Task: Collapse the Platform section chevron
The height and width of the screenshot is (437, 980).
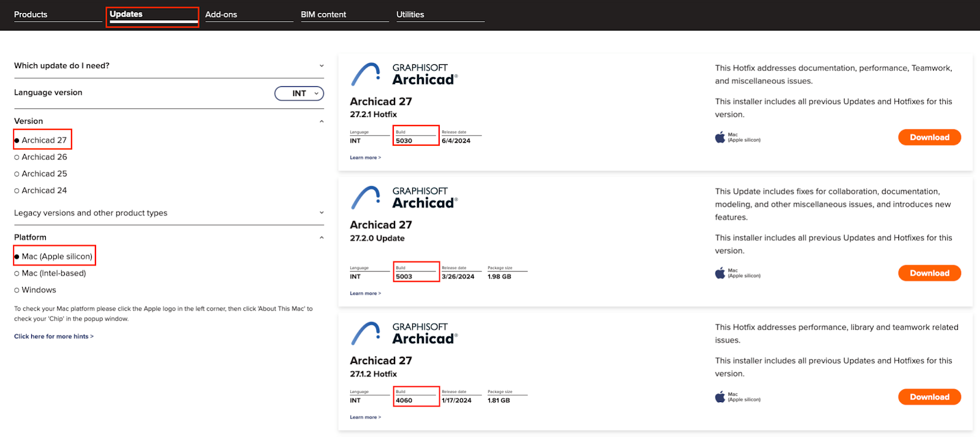Action: [x=322, y=238]
